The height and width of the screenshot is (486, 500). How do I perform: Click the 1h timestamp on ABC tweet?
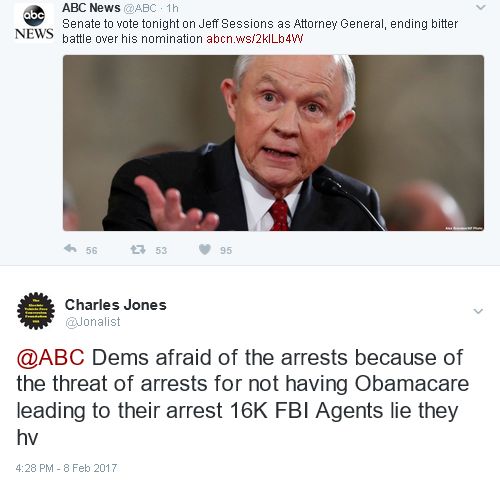click(x=172, y=8)
